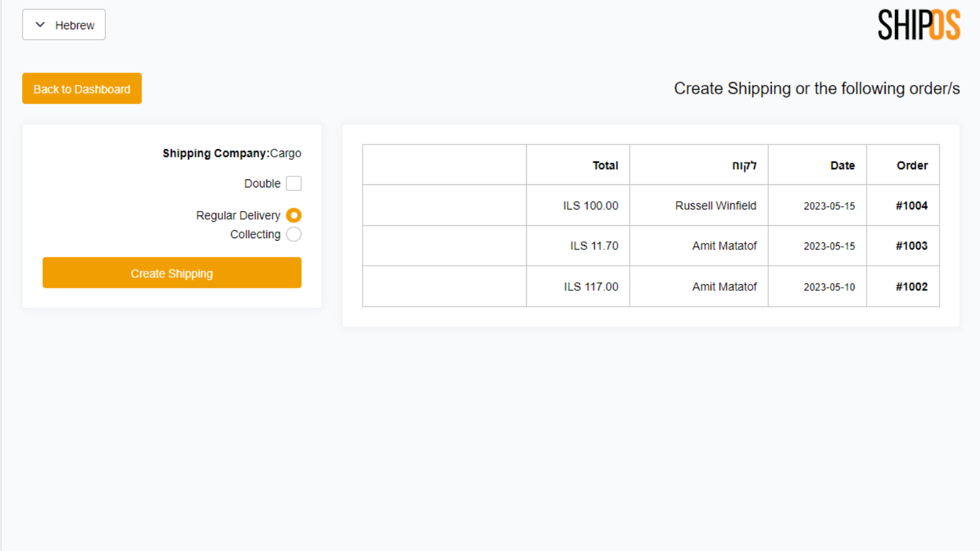
Task: Click customer name Russell Winfield
Action: [x=715, y=206]
